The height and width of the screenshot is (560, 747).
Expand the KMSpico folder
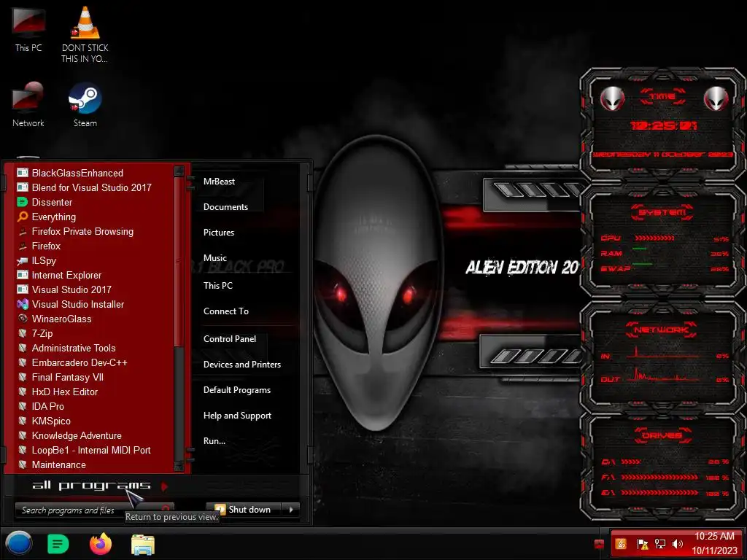(x=51, y=421)
